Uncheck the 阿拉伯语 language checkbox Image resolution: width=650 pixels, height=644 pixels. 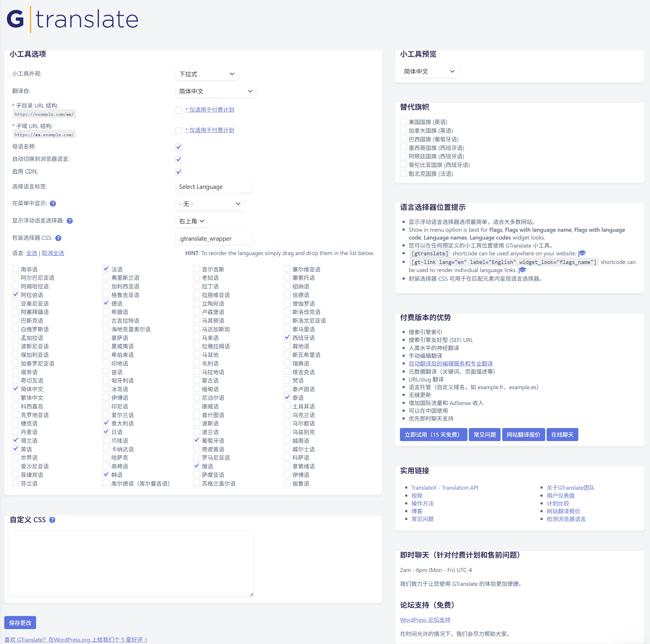(x=16, y=295)
